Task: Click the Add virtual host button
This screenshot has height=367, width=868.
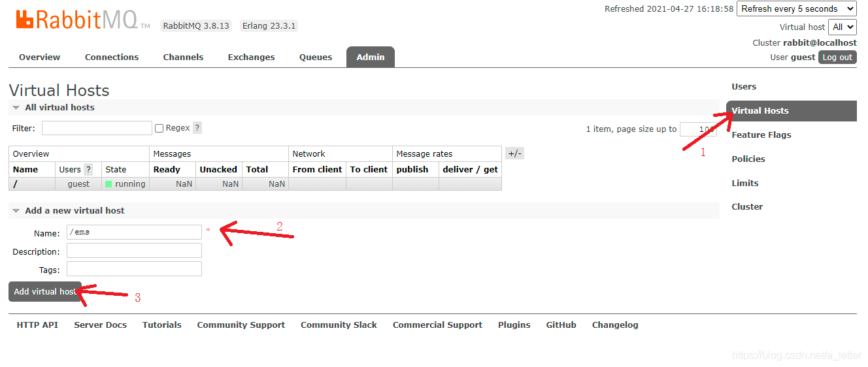Action: click(x=44, y=291)
